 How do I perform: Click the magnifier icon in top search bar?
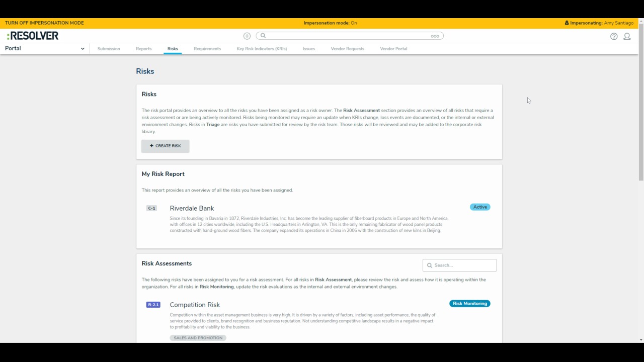point(263,36)
